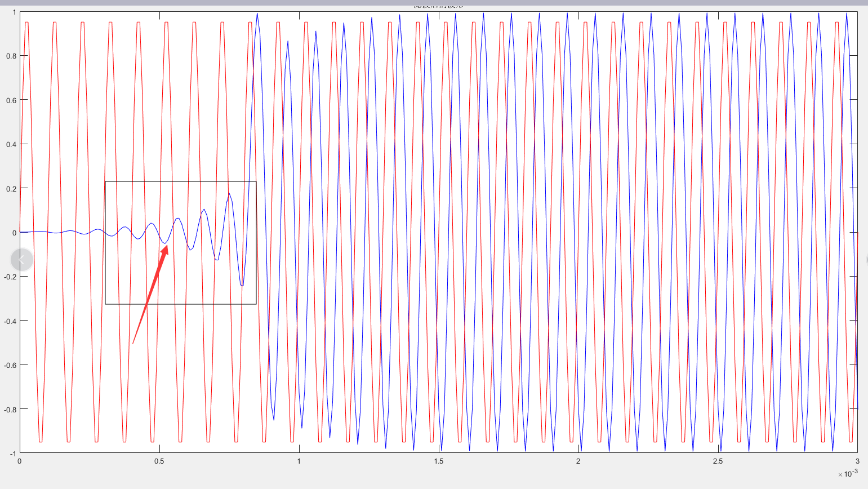Viewport: 868px width, 489px height.
Task: Click the previous-image chevron on the left edge
Action: 21,259
